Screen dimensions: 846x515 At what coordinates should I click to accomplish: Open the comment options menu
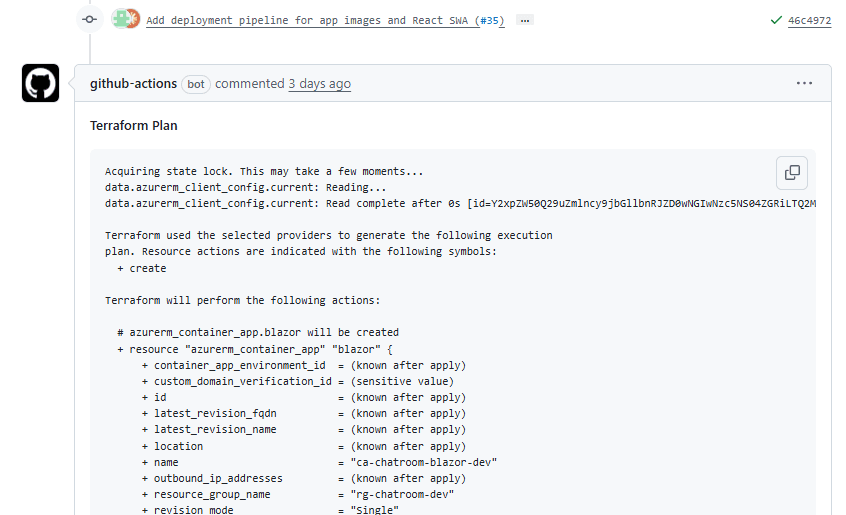point(804,83)
